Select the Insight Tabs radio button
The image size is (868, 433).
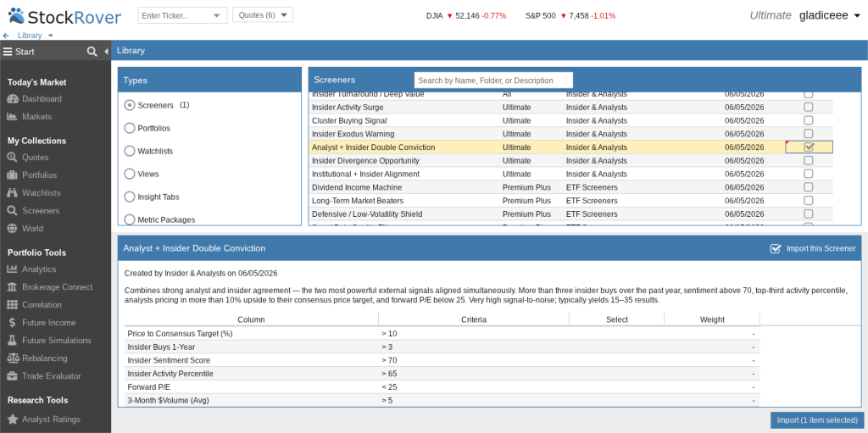(x=130, y=197)
